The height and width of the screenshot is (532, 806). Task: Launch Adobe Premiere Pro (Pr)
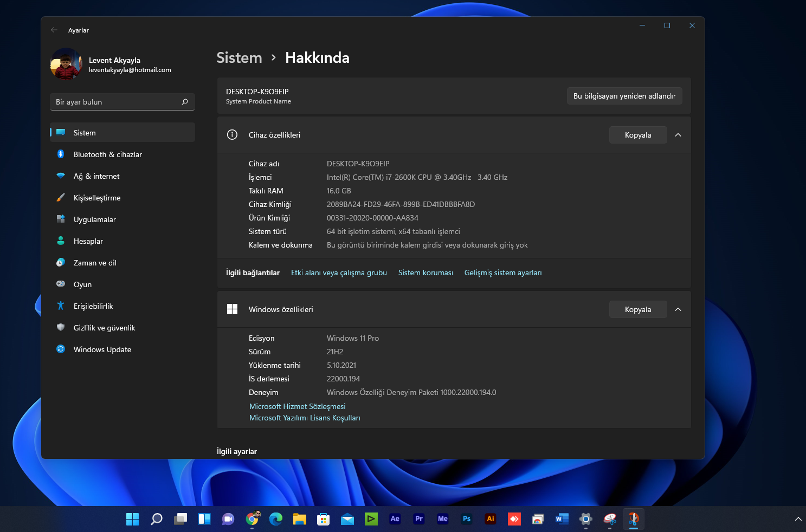tap(419, 519)
